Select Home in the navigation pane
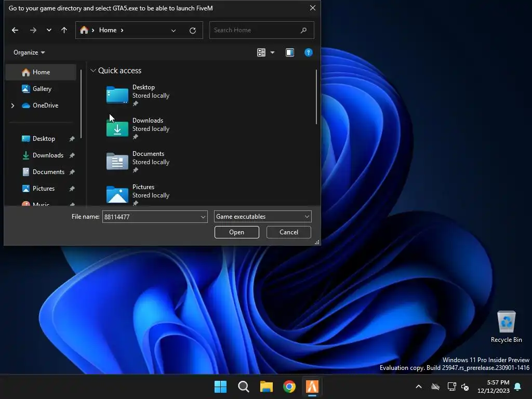532x399 pixels. 41,72
